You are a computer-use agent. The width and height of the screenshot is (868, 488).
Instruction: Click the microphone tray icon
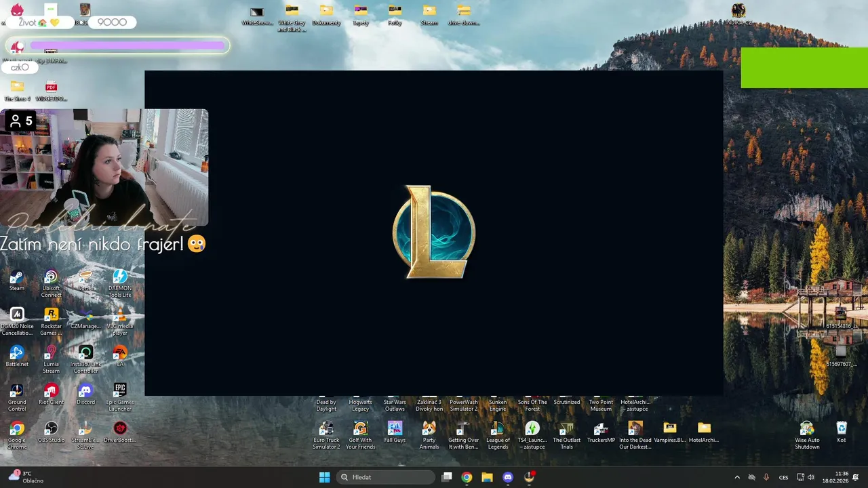click(x=766, y=477)
